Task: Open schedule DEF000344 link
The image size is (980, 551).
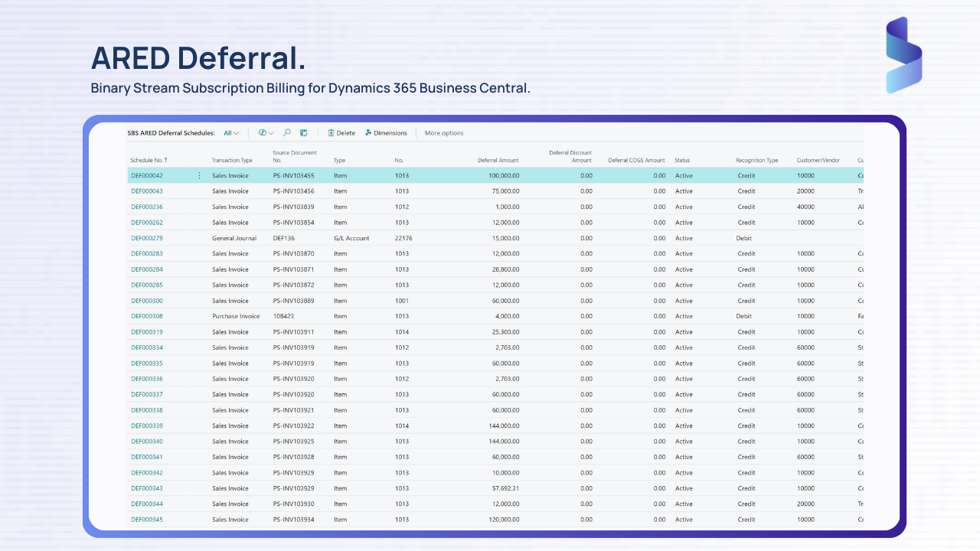Action: pos(147,504)
